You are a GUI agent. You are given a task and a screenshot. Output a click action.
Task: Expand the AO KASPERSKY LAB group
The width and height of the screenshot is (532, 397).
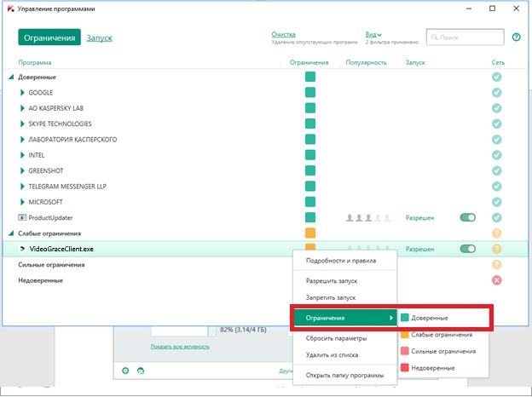[x=22, y=108]
